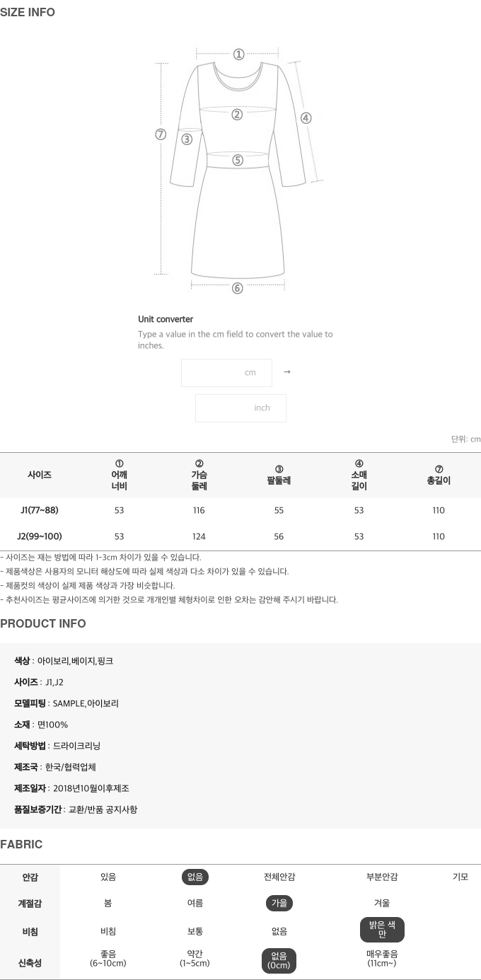Click armhole marker ③ on the dress sleeve

pos(187,139)
